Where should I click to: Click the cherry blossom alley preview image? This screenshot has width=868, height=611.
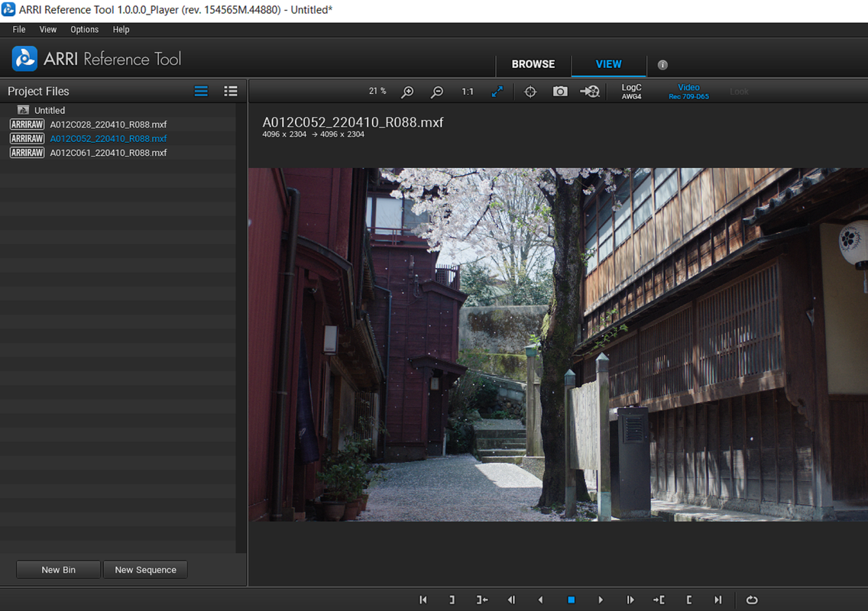pos(558,344)
